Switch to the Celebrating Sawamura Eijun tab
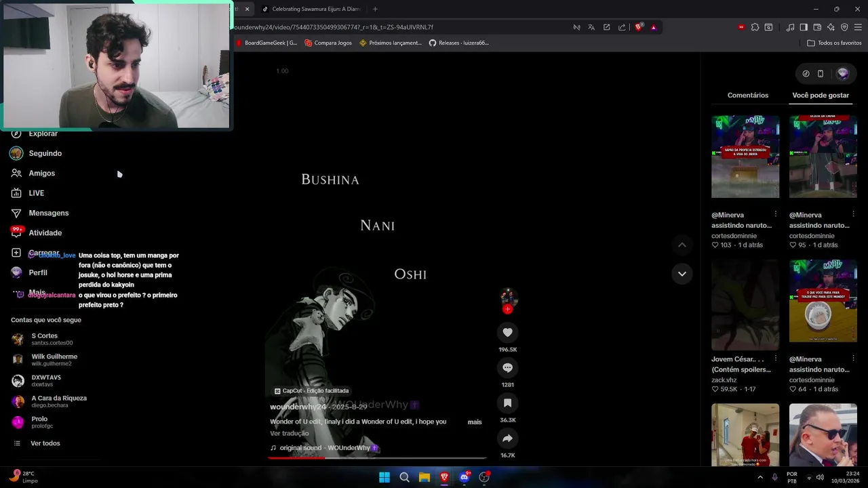Viewport: 868px width, 488px height. [x=312, y=9]
